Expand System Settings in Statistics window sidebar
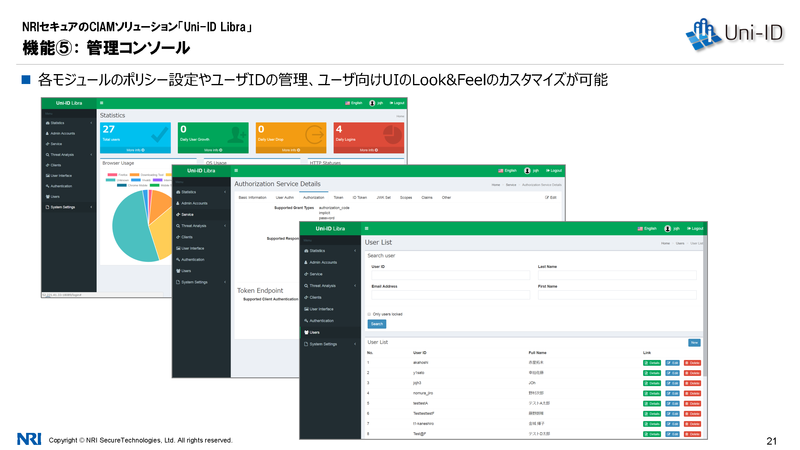This screenshot has height=450, width=800. pyautogui.click(x=68, y=207)
